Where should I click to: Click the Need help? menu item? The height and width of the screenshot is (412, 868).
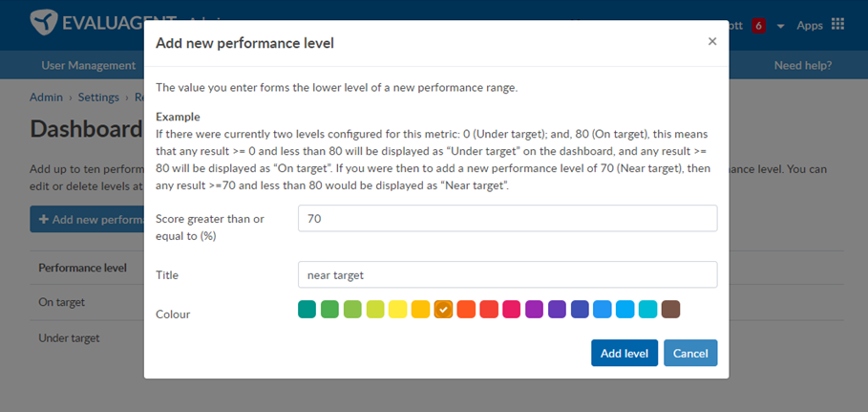pos(802,65)
